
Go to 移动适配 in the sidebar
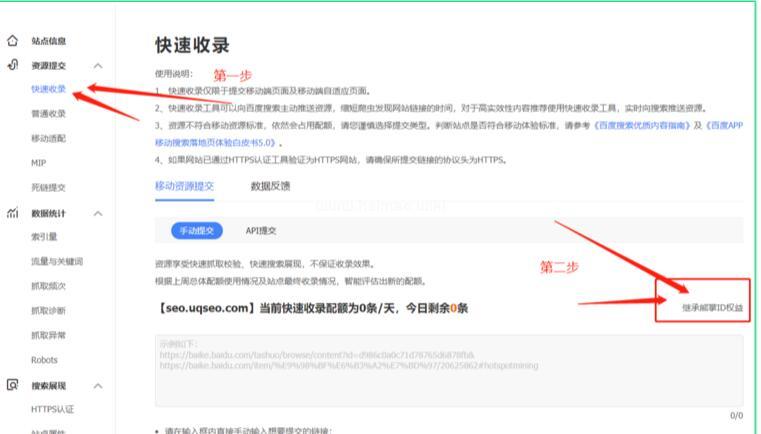click(x=49, y=138)
